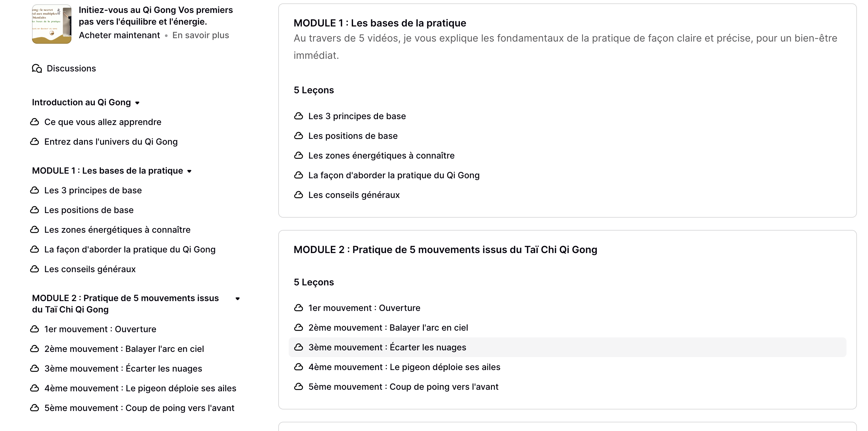The image size is (868, 431).
Task: Click cloud icon beside main '3ème mouvement : Écarter les nuages'
Action: click(299, 347)
